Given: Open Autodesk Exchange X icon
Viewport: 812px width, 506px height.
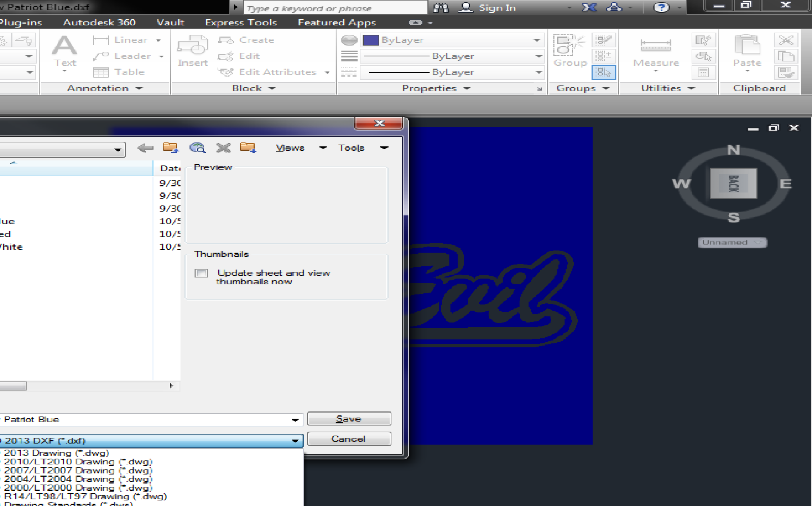Looking at the screenshot, I should pyautogui.click(x=589, y=7).
